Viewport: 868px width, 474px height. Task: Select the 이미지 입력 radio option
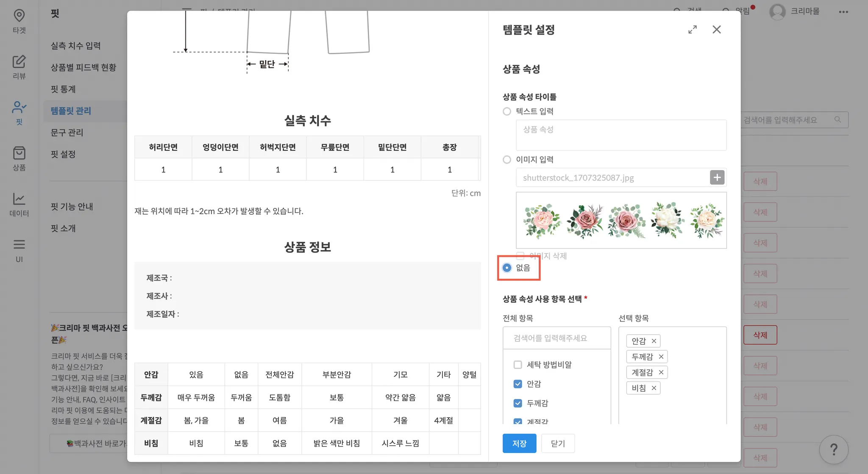(507, 160)
